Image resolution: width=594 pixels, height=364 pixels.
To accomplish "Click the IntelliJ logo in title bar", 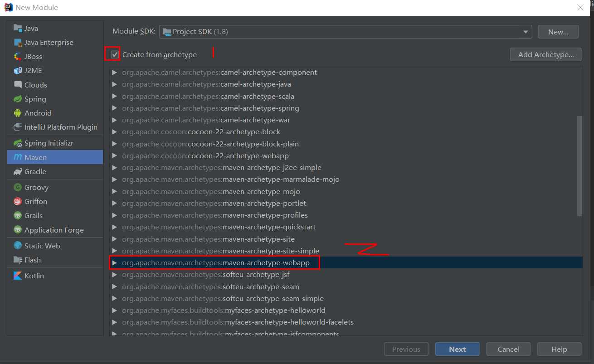I will 8,7.
